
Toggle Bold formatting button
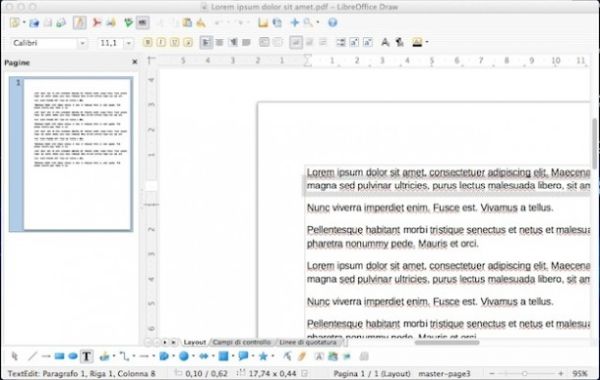148,42
